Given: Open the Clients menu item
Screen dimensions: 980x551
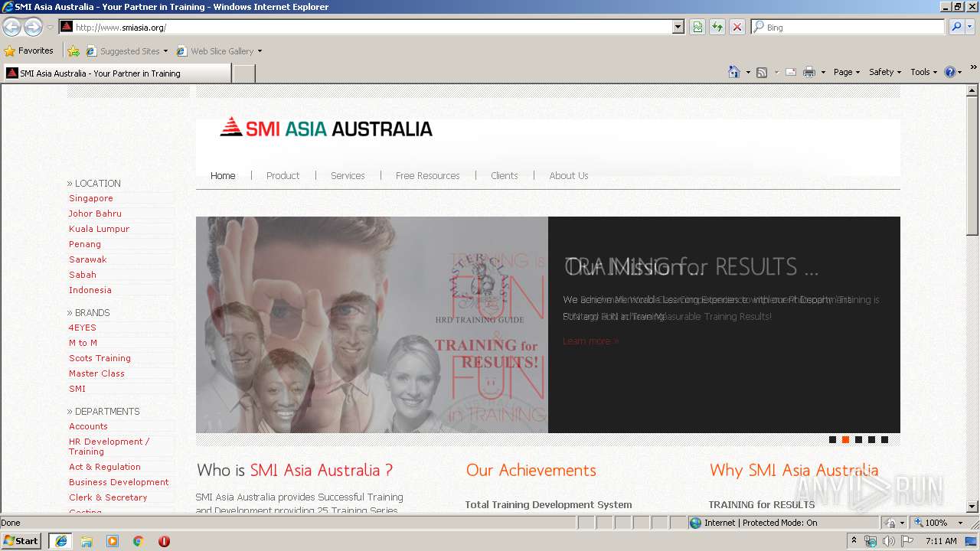Looking at the screenshot, I should coord(504,175).
